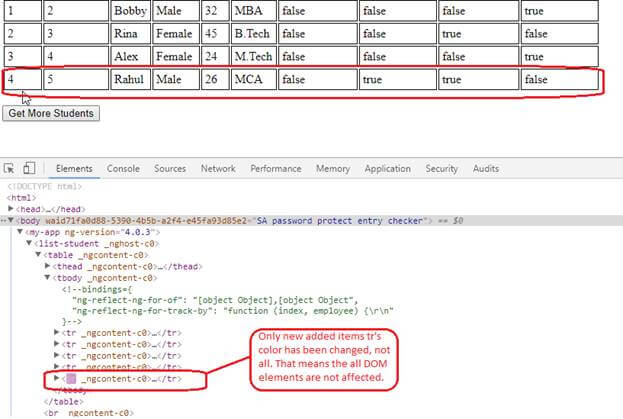
Task: Click the Male cell in Rahul's row
Action: pyautogui.click(x=176, y=79)
